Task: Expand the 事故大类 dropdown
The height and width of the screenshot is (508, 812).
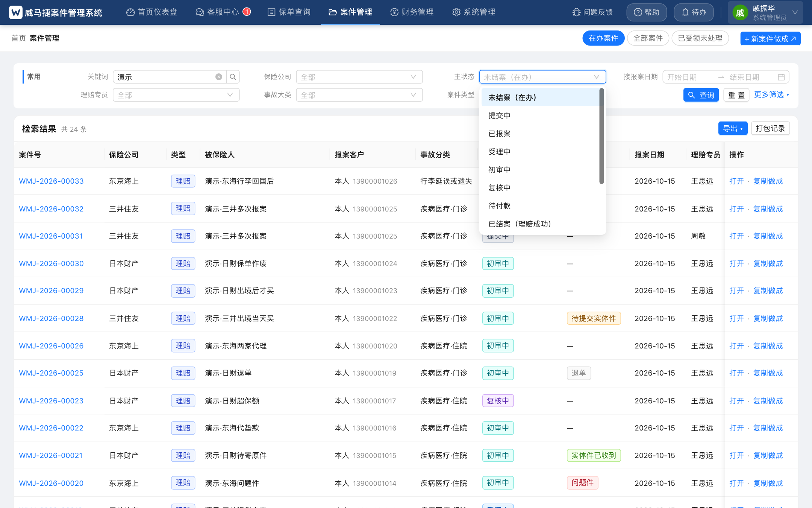Action: pos(359,95)
